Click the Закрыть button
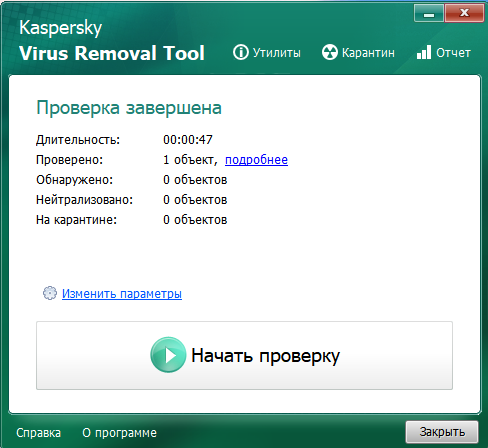This screenshot has width=488, height=448. pyautogui.click(x=442, y=432)
